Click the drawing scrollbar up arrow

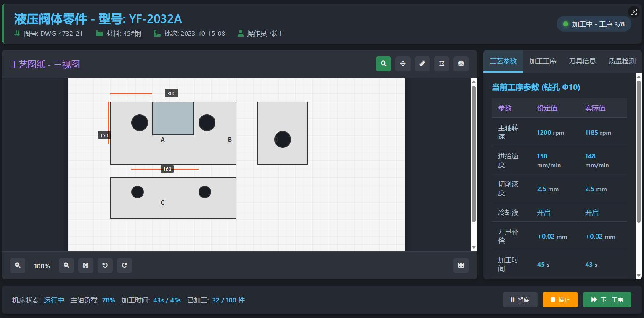click(x=474, y=82)
